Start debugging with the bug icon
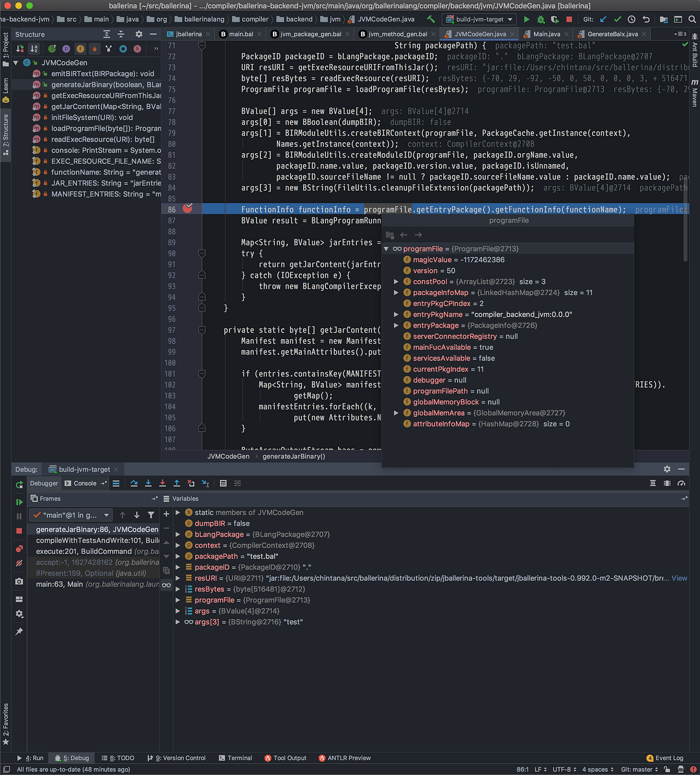 click(x=540, y=19)
